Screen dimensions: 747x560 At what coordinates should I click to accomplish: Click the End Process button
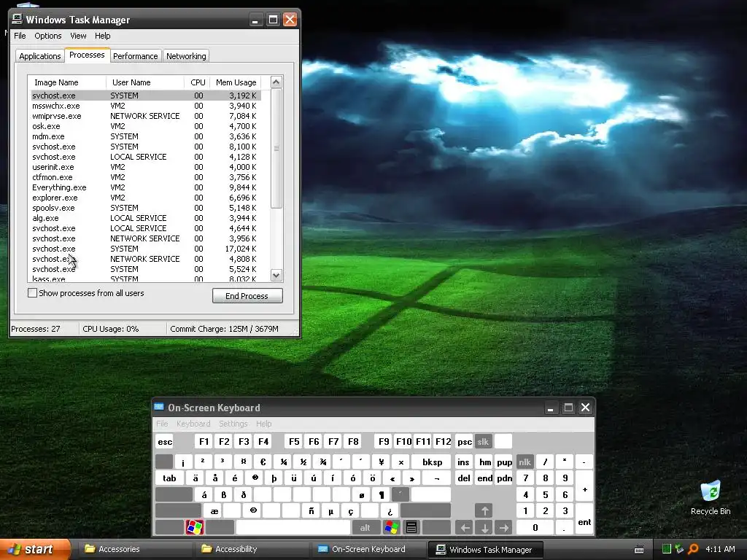click(247, 296)
